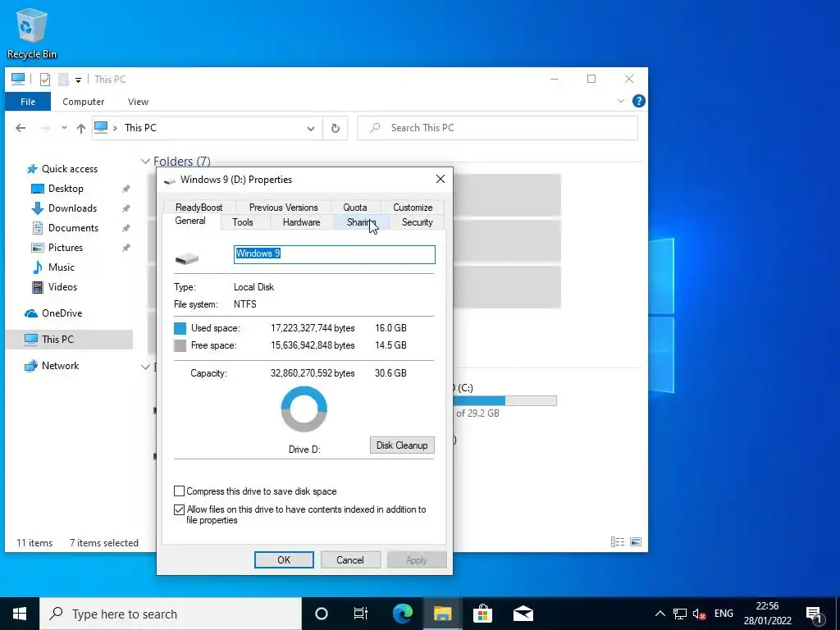
Task: Switch to Details view icon in status bar
Action: (618, 542)
